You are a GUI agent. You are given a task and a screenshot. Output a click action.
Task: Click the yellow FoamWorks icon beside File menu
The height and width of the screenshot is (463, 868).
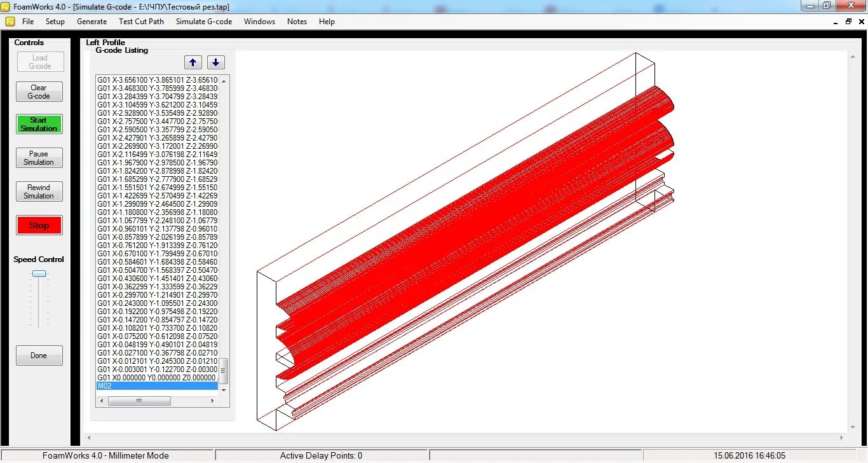pos(10,21)
